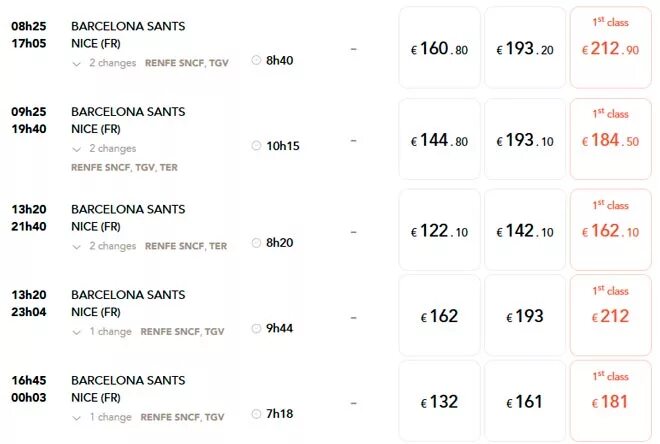Click clock icon beside 8h40 duration
Viewport: 660px width, 444px height.
[256, 60]
